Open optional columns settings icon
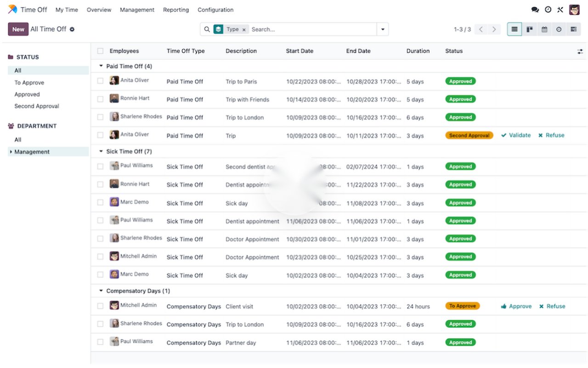 pyautogui.click(x=580, y=52)
